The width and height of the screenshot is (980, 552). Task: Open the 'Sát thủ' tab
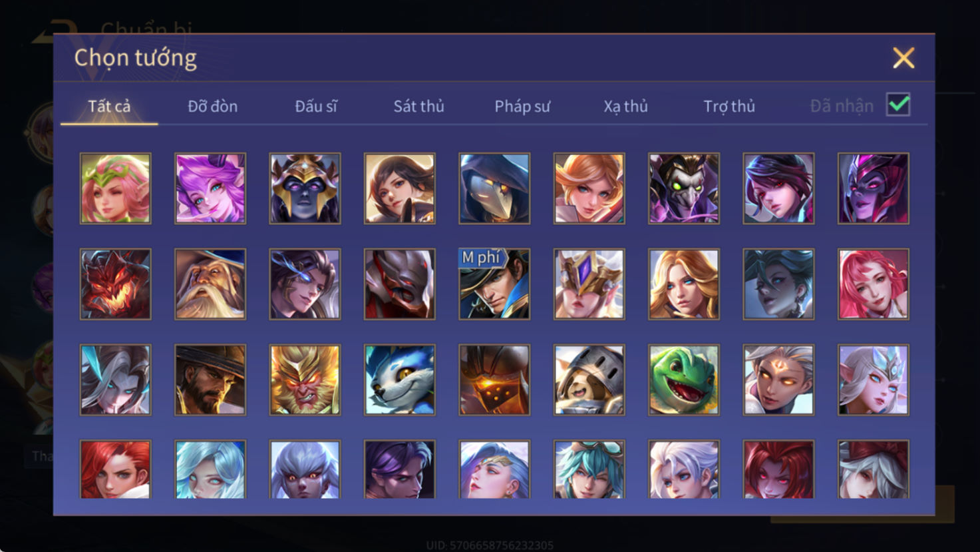pyautogui.click(x=418, y=107)
